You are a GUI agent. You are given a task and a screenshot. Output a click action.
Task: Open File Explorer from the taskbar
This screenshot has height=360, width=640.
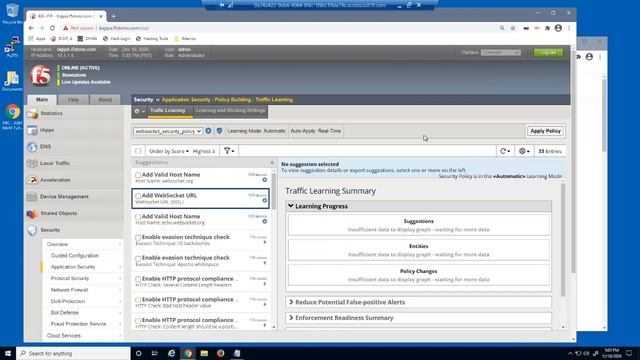204,353
